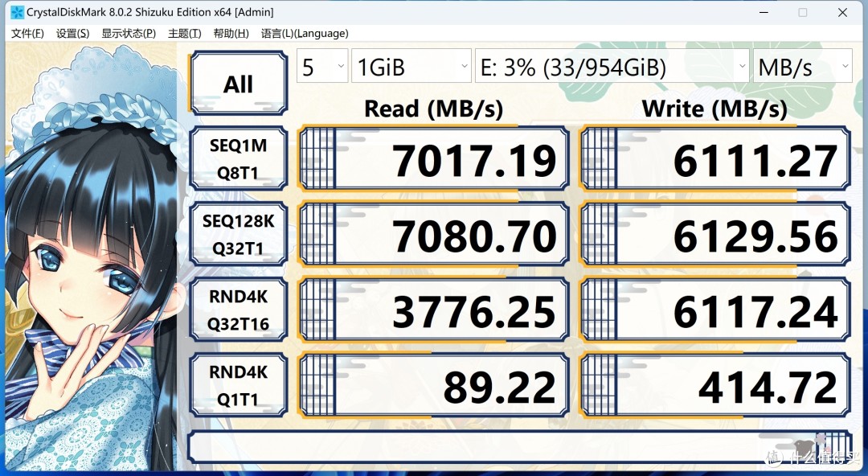The width and height of the screenshot is (868, 476).
Task: Click the SEQ1M Q8T1 write result 6111.27
Action: click(x=715, y=158)
